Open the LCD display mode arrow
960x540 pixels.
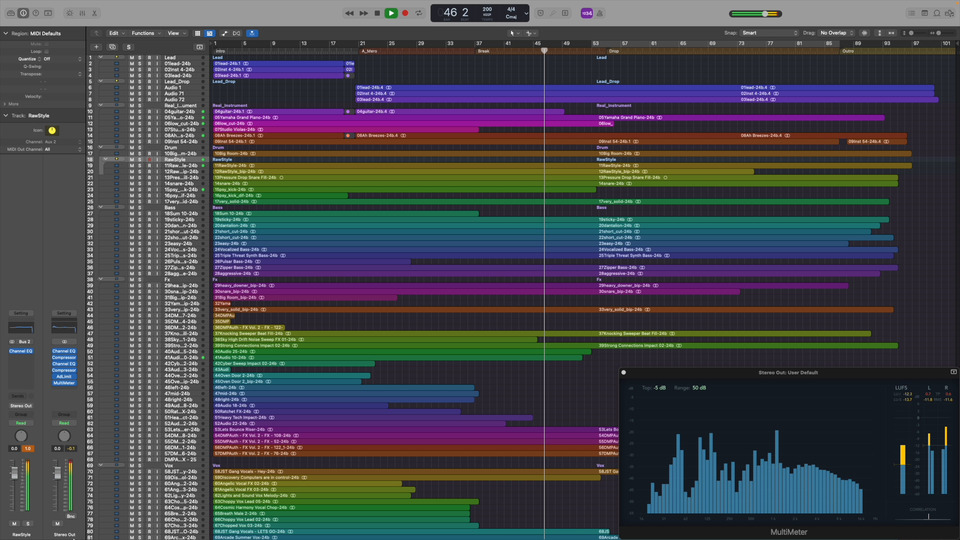pos(526,13)
